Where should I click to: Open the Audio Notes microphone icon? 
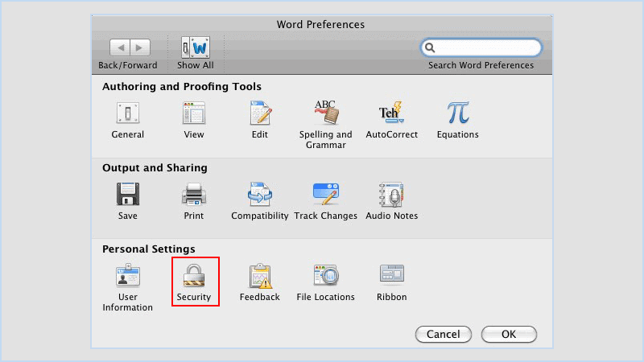point(391,194)
